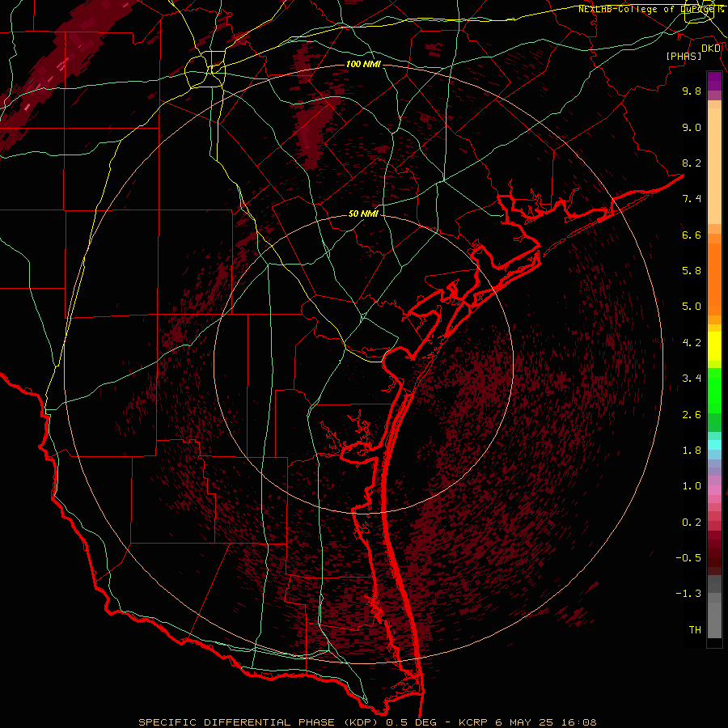This screenshot has width=728, height=728.
Task: Pick the yellow band of the color bar
Action: [714, 346]
